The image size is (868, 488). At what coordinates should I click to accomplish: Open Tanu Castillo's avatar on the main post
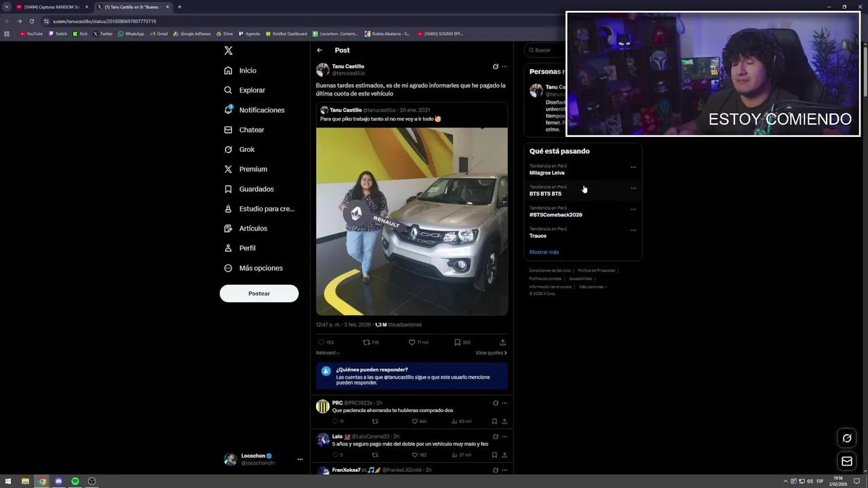coord(323,69)
